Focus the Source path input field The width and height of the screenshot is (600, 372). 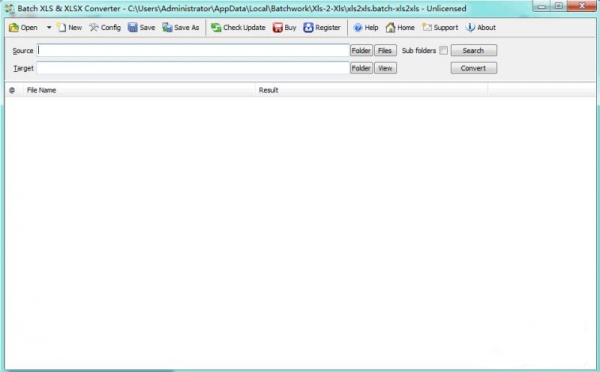click(193, 51)
